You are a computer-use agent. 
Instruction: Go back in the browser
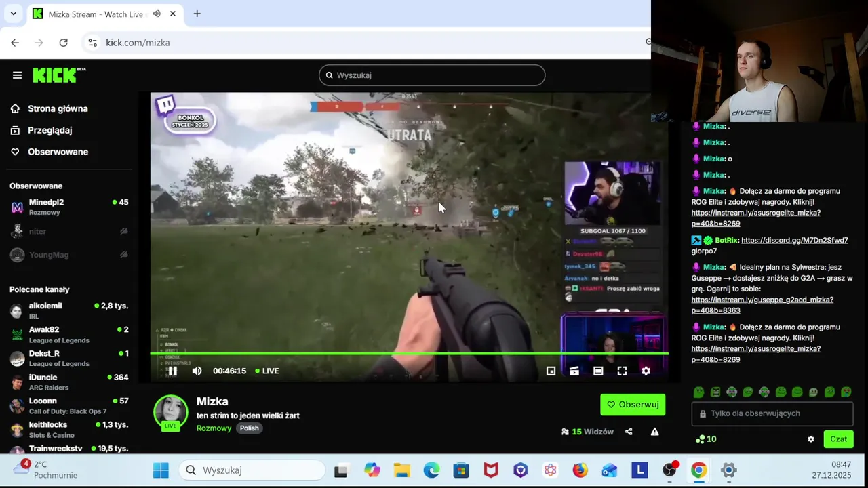[x=15, y=43]
